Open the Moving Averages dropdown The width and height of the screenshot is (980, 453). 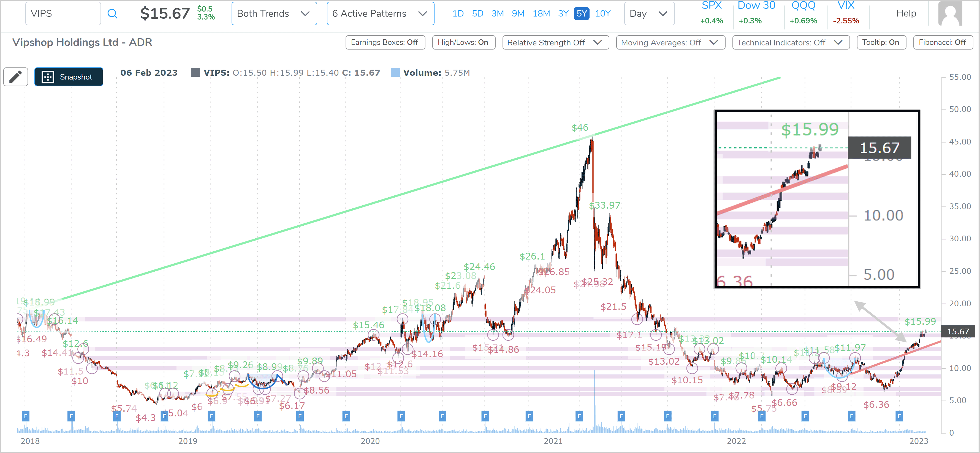click(x=670, y=42)
